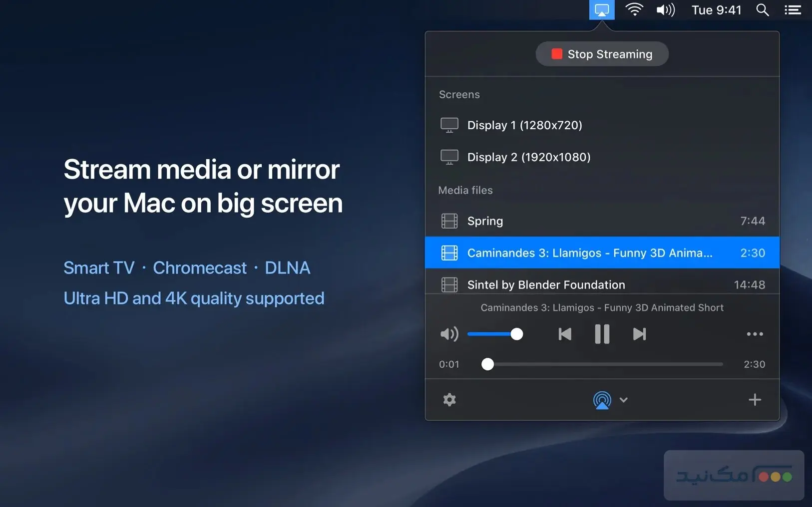Click the AirPlay device icon at bottom

tap(602, 399)
